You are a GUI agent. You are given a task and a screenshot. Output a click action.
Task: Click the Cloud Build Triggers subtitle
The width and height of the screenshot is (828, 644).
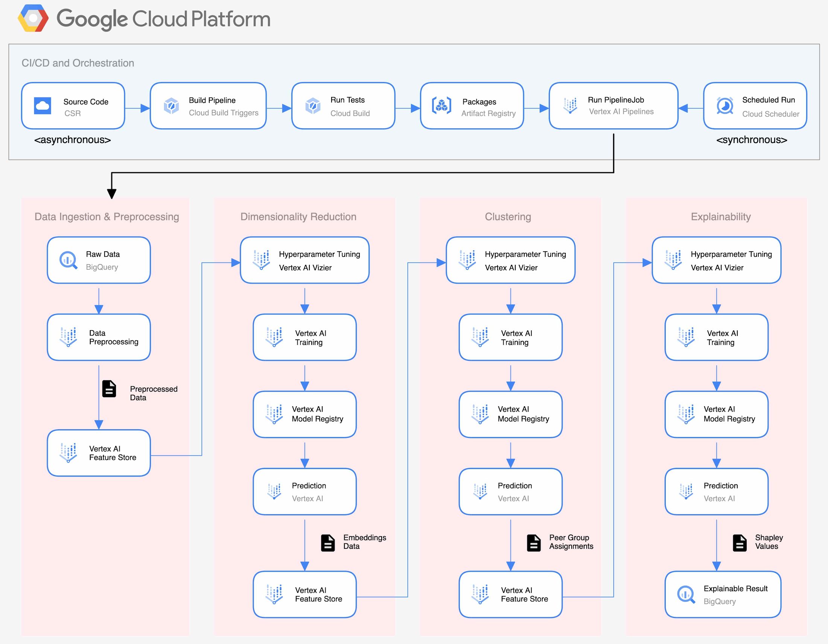coord(224,112)
